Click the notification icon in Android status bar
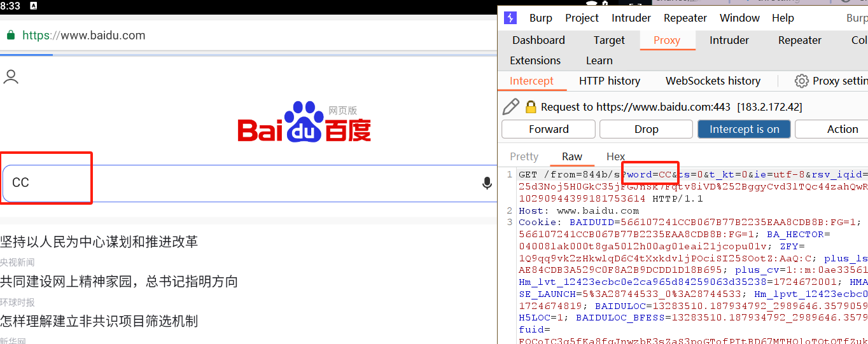 click(34, 6)
